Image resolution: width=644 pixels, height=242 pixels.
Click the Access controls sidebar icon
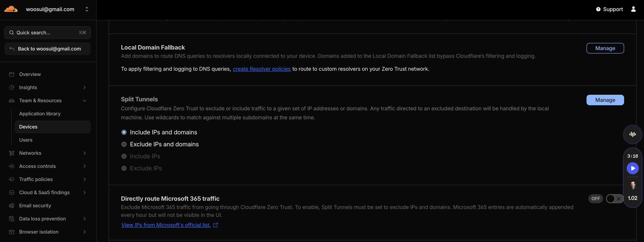(12, 166)
